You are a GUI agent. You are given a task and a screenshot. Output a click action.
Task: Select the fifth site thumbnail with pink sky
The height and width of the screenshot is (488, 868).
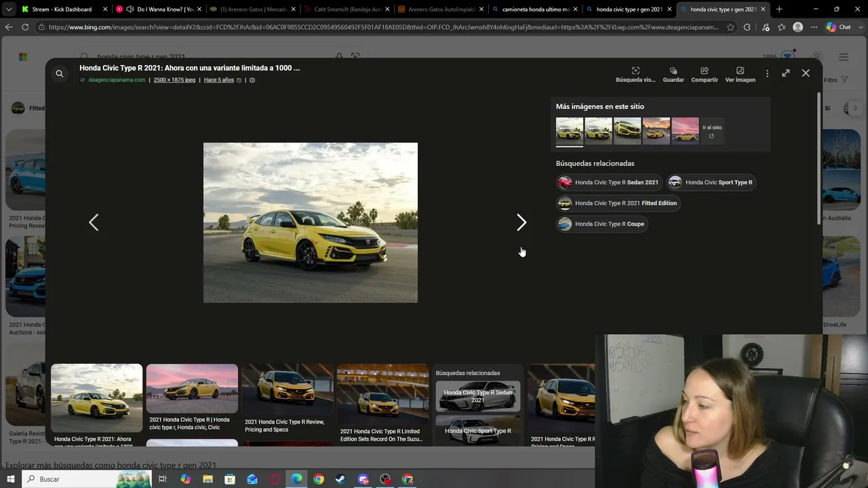tap(686, 131)
